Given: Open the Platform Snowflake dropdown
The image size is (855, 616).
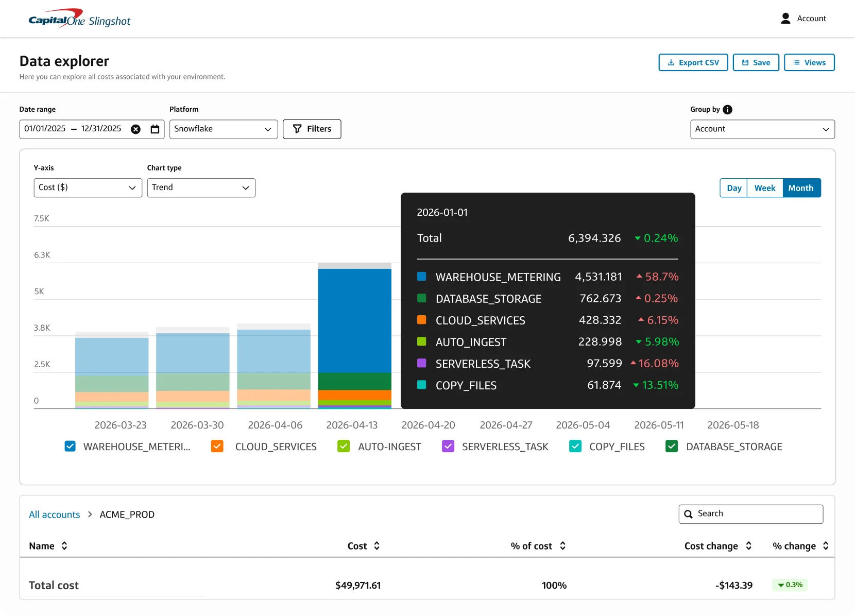Looking at the screenshot, I should tap(224, 129).
